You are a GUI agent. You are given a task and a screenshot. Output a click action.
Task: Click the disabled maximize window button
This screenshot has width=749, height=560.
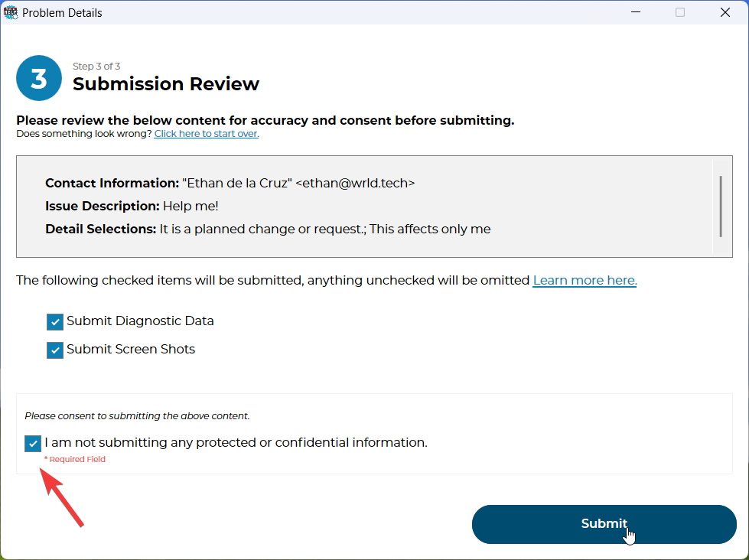click(680, 12)
